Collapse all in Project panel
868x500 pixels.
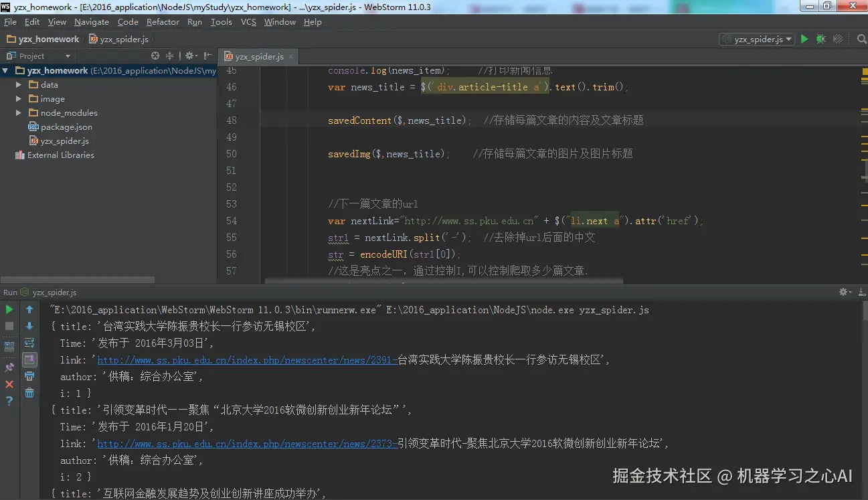170,56
